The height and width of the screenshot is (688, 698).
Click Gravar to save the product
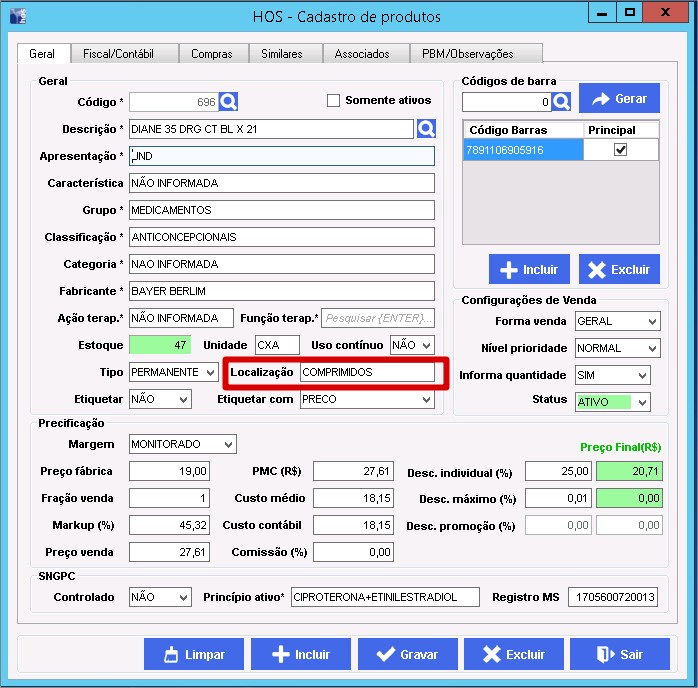(x=406, y=654)
